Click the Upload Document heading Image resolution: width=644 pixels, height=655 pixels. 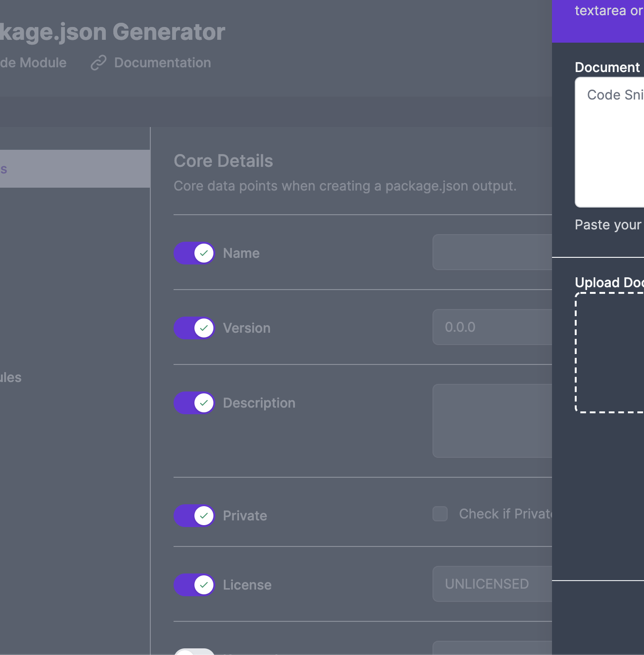point(609,282)
